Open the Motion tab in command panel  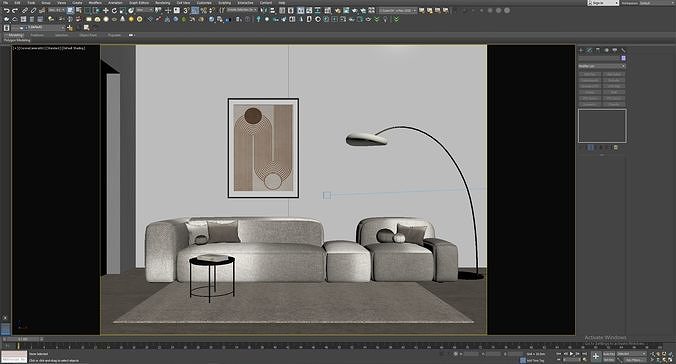607,50
